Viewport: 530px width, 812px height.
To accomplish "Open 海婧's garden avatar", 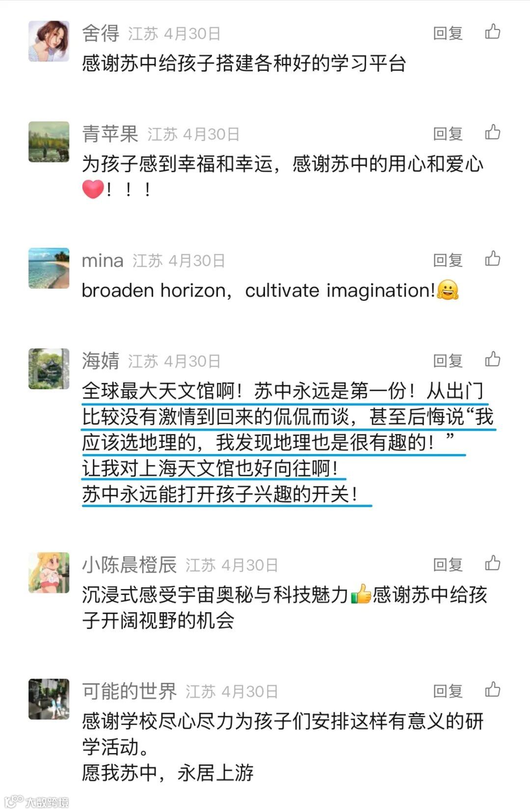I will coord(49,369).
